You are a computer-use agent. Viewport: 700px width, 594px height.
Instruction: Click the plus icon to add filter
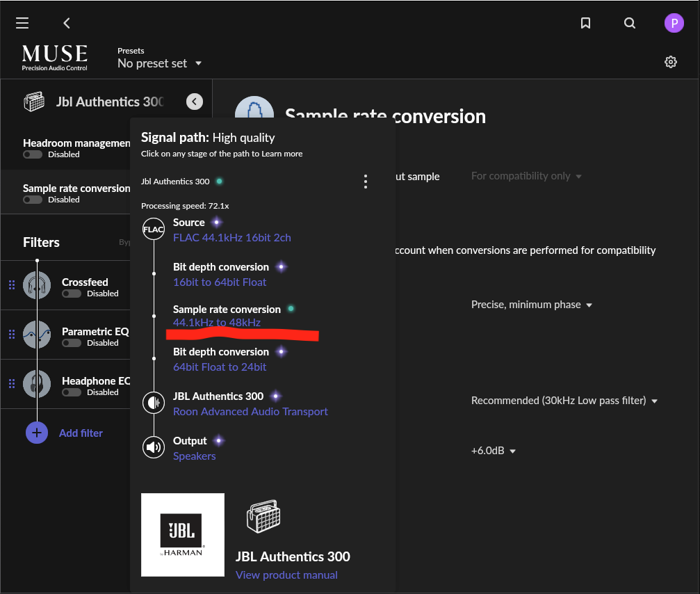pyautogui.click(x=37, y=433)
